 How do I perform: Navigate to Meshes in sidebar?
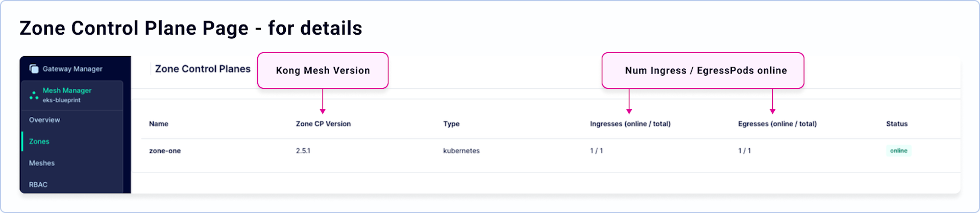pos(42,163)
